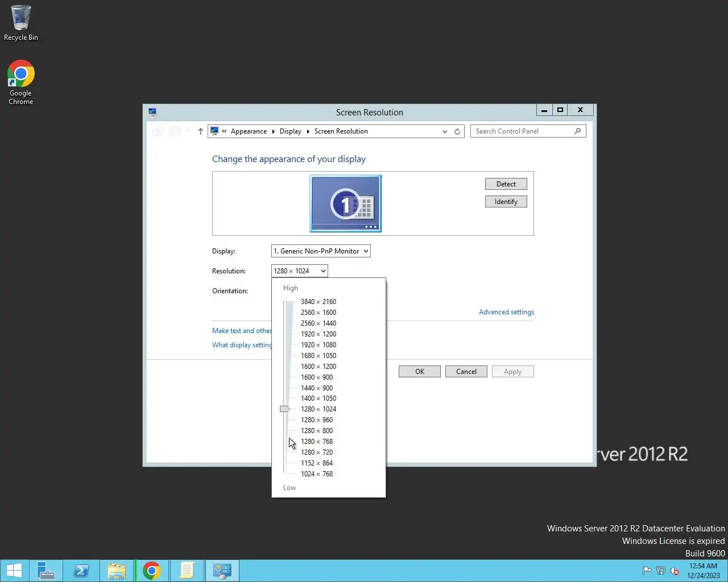Screen dimensions: 728x582
Task: Launch Server Manager from taskbar
Action: [45, 571]
